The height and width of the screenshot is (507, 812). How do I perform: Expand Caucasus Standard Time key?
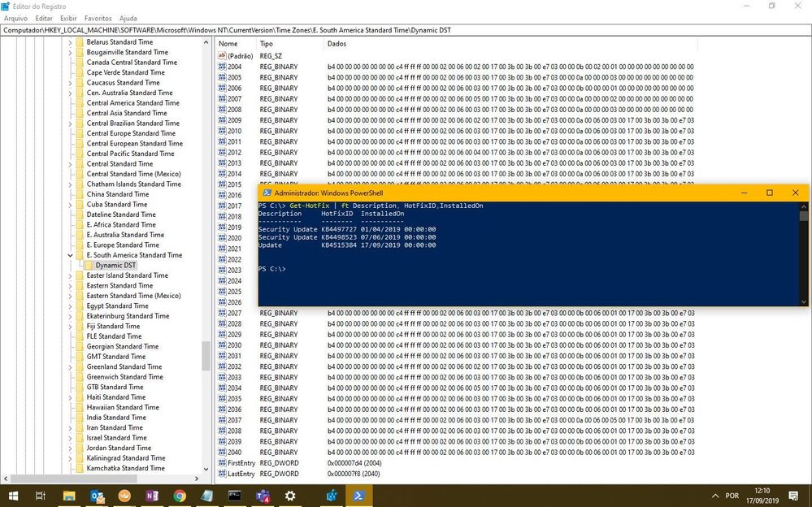pos(70,83)
